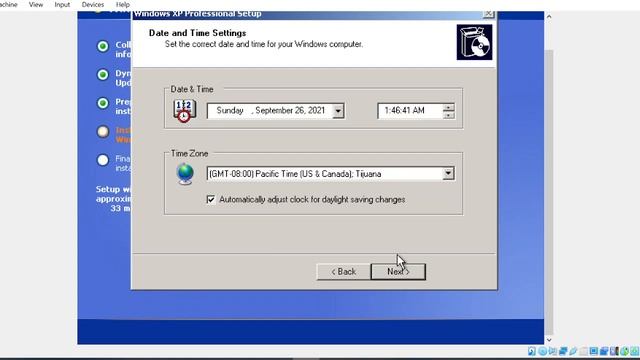Click the calendar clock icon in Date & Time
The width and height of the screenshot is (640, 360).
point(184,111)
